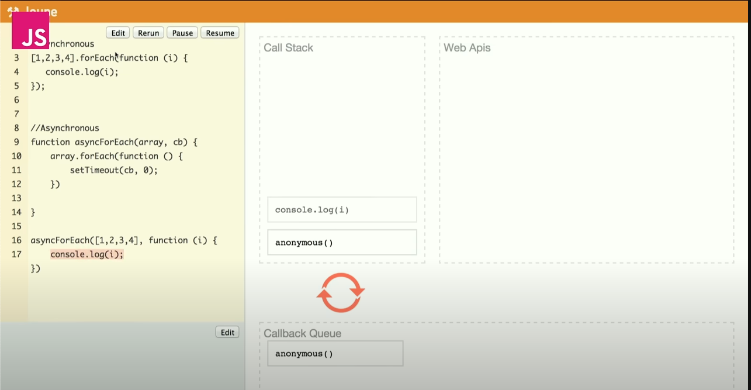Click the orange event loop spinner icon
Image resolution: width=751 pixels, height=390 pixels.
(341, 293)
